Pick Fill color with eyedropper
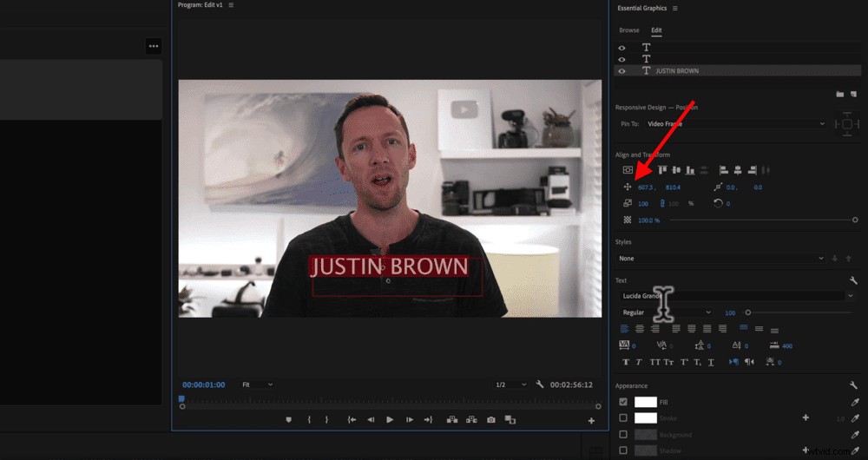The image size is (868, 460). pos(855,403)
